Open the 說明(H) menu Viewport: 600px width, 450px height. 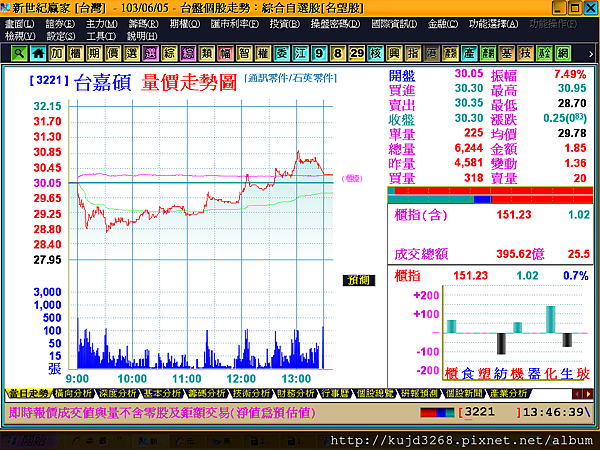[x=142, y=36]
